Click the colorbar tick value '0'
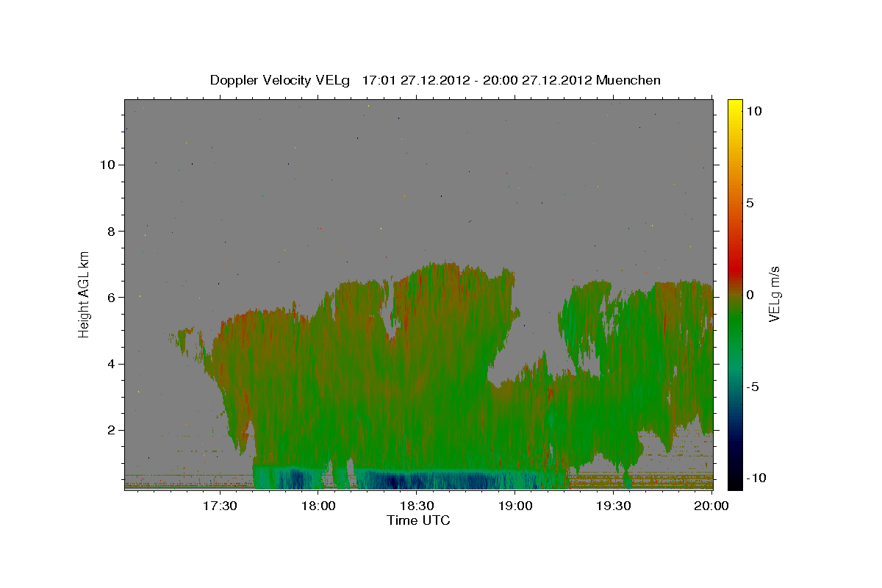 [x=750, y=295]
